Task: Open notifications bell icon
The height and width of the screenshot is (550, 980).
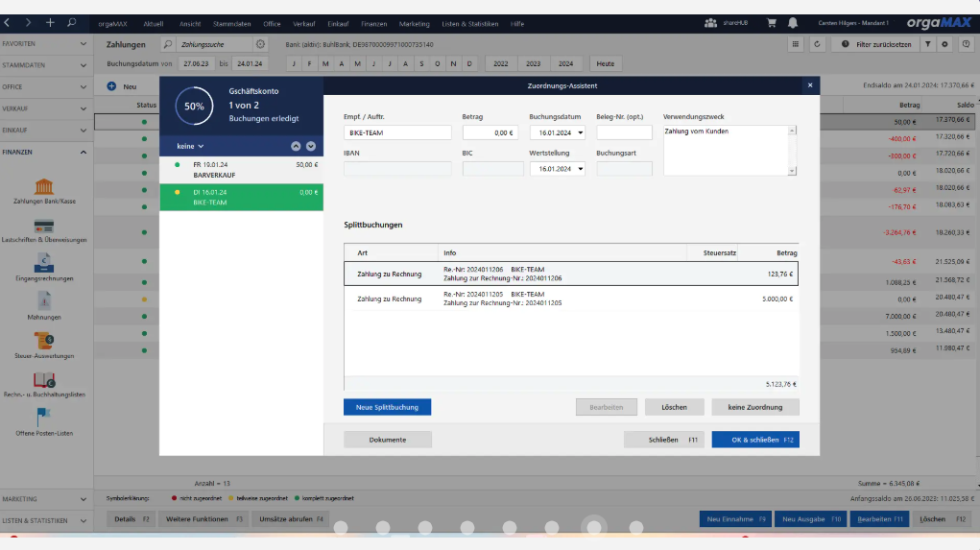Action: pyautogui.click(x=793, y=22)
